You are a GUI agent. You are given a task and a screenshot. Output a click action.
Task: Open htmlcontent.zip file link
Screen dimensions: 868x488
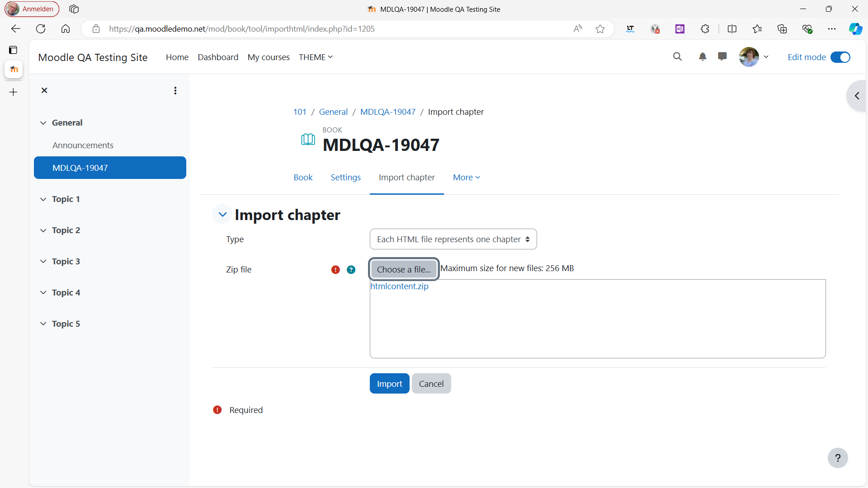point(399,286)
